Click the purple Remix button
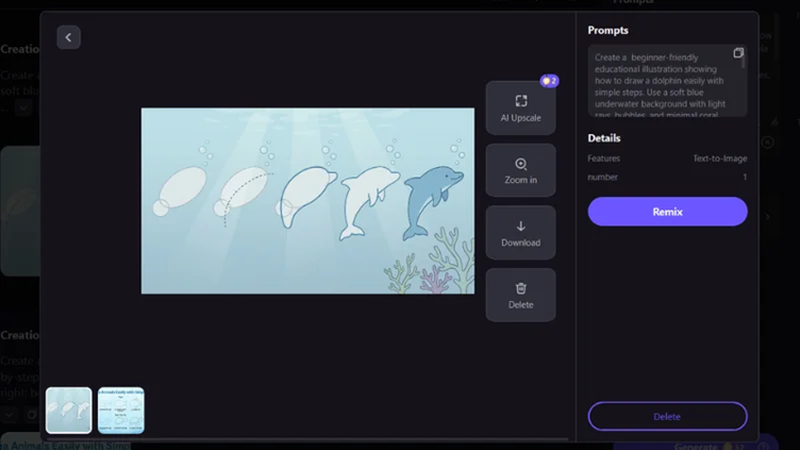This screenshot has width=800, height=450. click(667, 212)
